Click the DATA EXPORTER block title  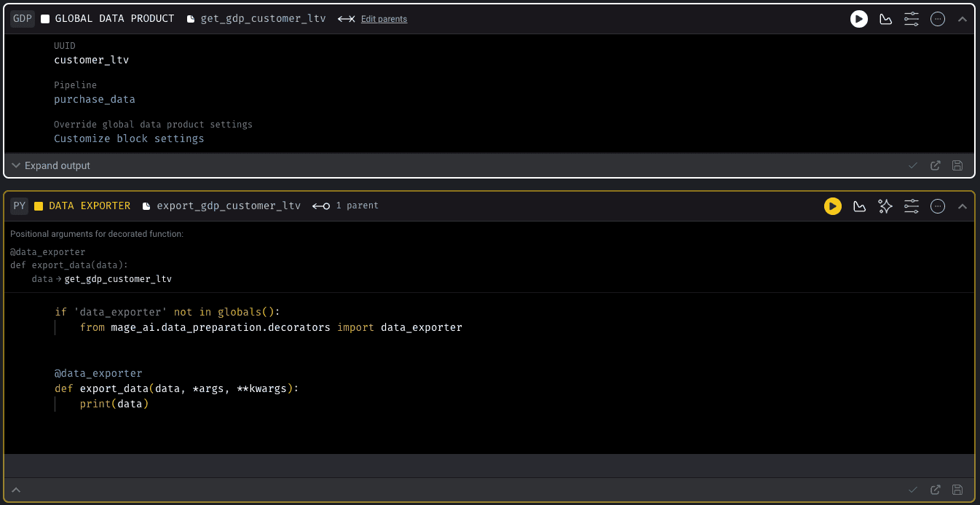pos(90,206)
